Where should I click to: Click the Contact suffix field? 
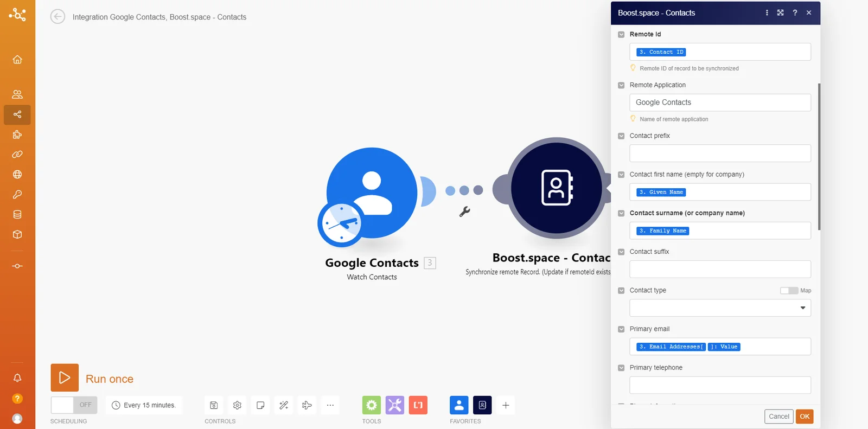[x=720, y=270]
